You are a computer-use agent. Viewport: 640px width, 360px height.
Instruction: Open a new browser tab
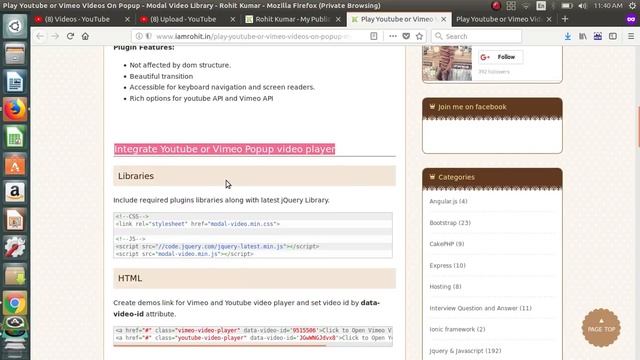pos(565,19)
